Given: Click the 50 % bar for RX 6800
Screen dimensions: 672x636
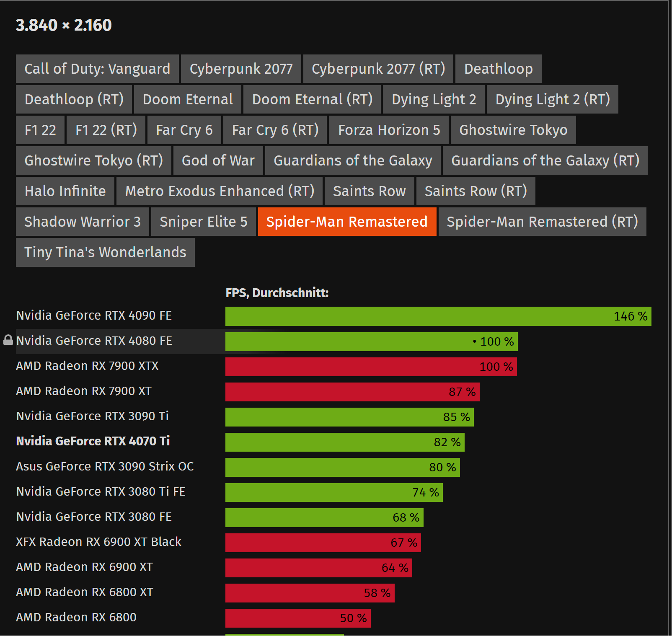Looking at the screenshot, I should (298, 618).
